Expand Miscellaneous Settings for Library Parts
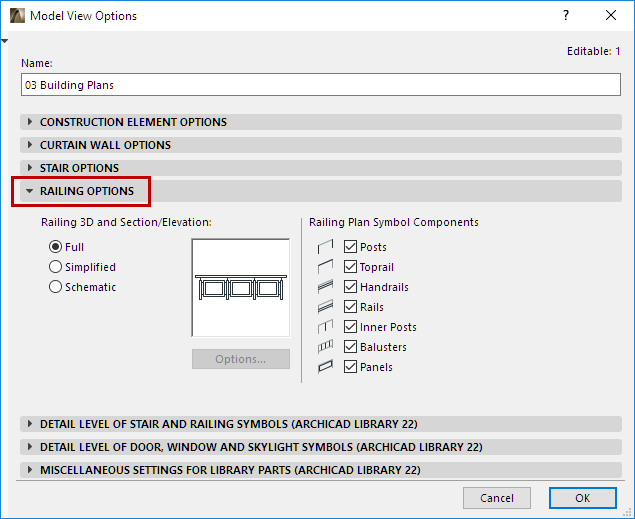Viewport: 635px width, 519px height. pos(321,470)
